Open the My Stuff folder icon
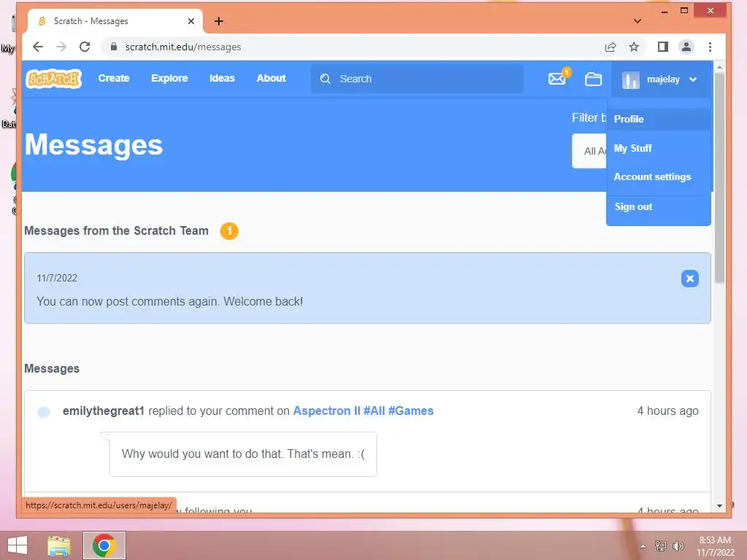Screen dimensions: 747x560 (593, 79)
